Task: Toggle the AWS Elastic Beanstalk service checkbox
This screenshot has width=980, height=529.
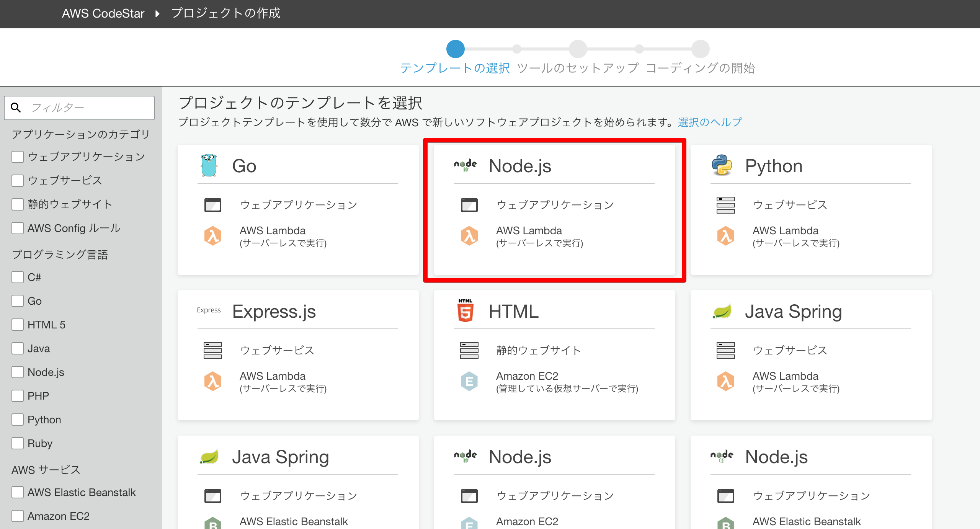Action: (x=18, y=492)
